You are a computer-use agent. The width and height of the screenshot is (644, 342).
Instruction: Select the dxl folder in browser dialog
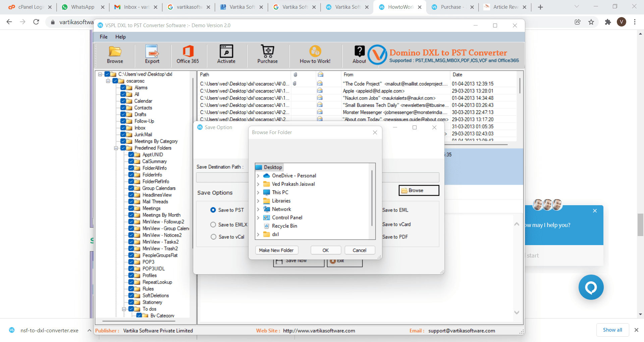275,234
